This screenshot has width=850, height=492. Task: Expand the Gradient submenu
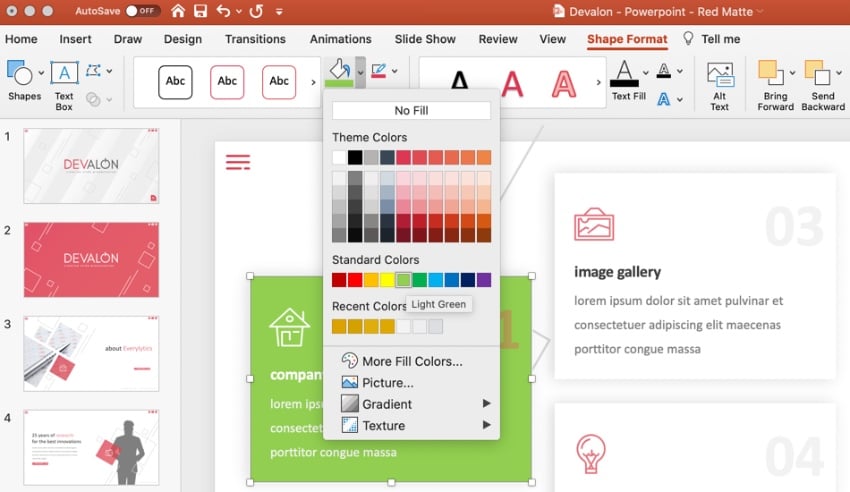coord(486,404)
